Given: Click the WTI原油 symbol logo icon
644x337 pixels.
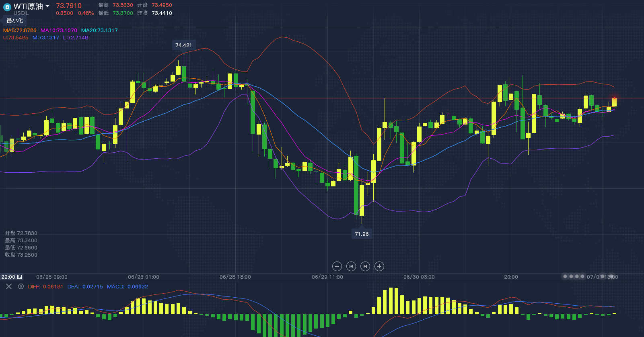Looking at the screenshot, I should tap(7, 7).
